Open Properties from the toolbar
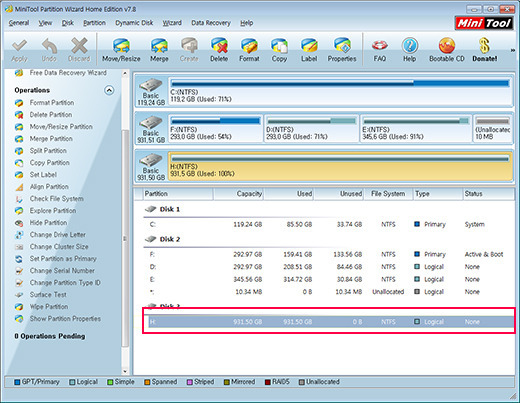 342,50
